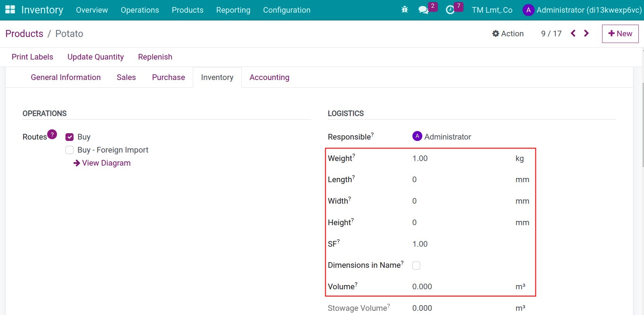Click the 9 / 17 pager counter
The height and width of the screenshot is (315, 644).
tap(551, 33)
